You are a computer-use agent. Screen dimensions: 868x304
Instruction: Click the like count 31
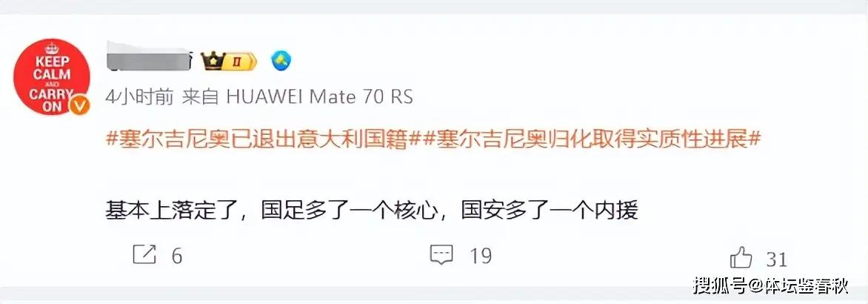[777, 259]
